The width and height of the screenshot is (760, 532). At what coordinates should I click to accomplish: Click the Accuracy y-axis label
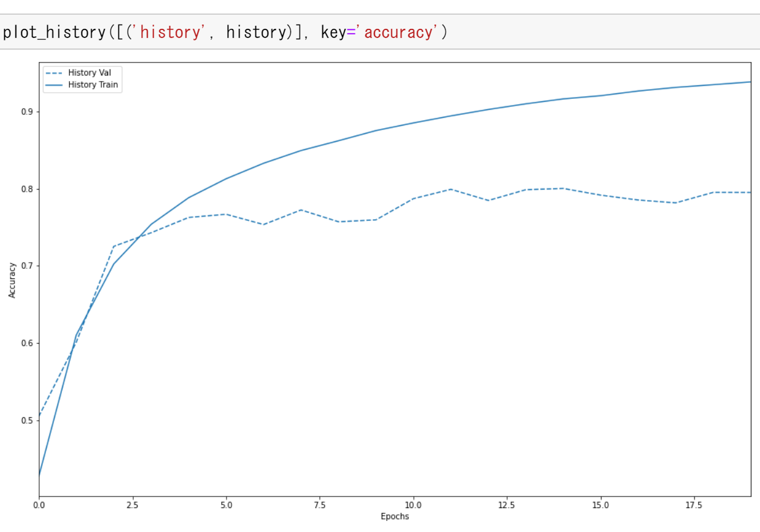click(12, 280)
